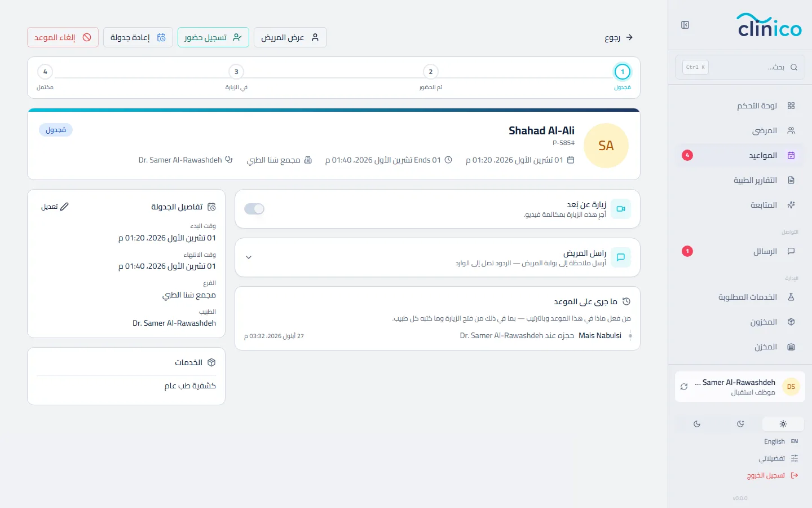Click step 4 مكتمل in progress tracker
Viewport: 812px width, 508px height.
coord(45,77)
